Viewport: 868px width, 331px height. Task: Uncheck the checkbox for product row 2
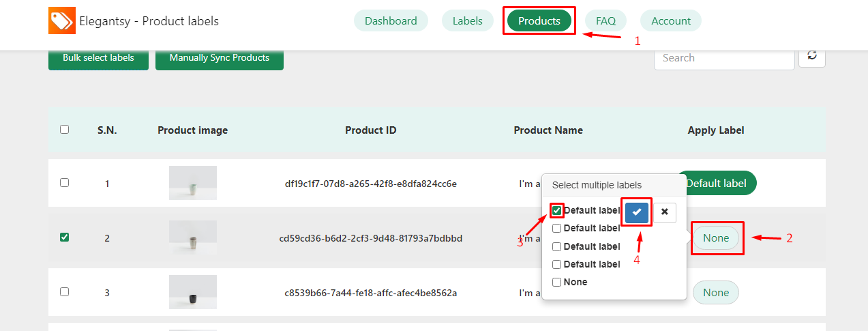tap(64, 237)
